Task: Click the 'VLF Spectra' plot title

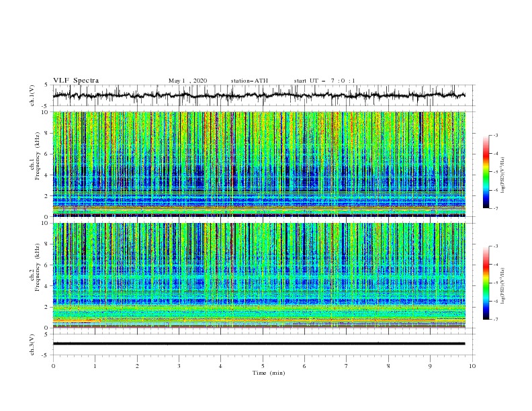Action: pyautogui.click(x=76, y=81)
